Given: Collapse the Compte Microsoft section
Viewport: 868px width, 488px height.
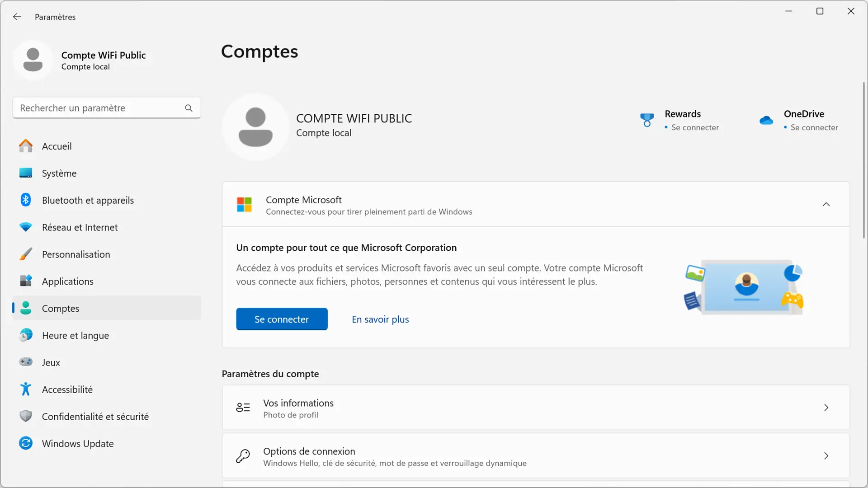Looking at the screenshot, I should (826, 205).
